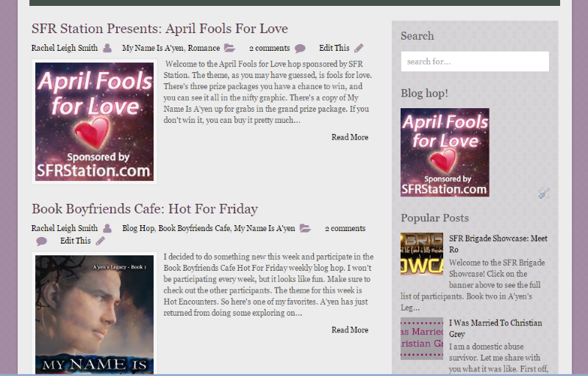Click the pencil edit icon on the April Fools post
Image resolution: width=588 pixels, height=376 pixels.
click(x=359, y=48)
